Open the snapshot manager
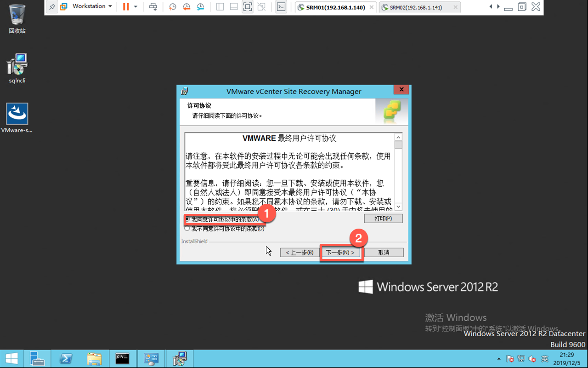Viewport: 588px width, 368px height. 201,7
